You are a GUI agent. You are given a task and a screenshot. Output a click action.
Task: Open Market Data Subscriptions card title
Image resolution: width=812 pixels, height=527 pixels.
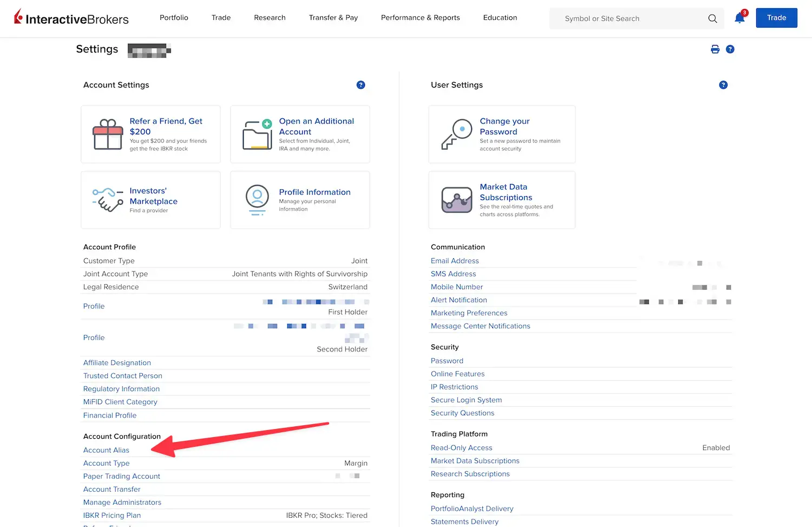(x=506, y=192)
